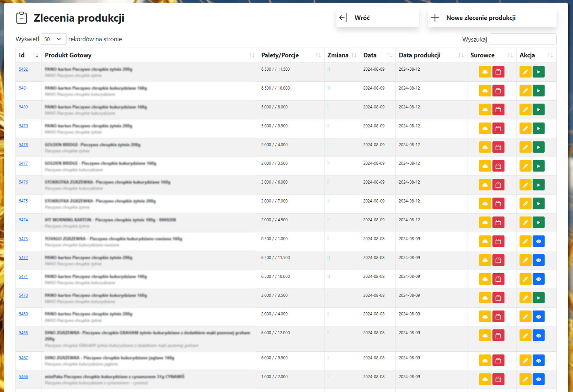Click the Wróć back button
Image resolution: width=573 pixels, height=392 pixels.
pos(377,18)
